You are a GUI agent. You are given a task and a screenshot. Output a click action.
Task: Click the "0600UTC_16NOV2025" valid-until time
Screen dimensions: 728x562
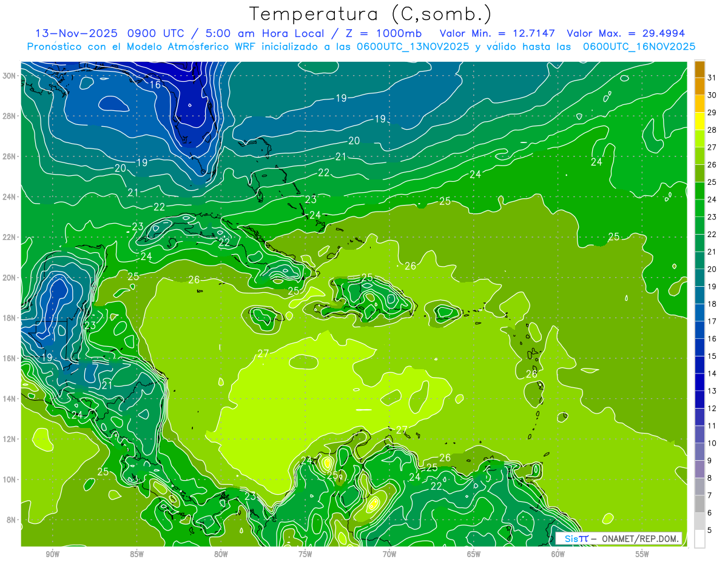coord(639,47)
